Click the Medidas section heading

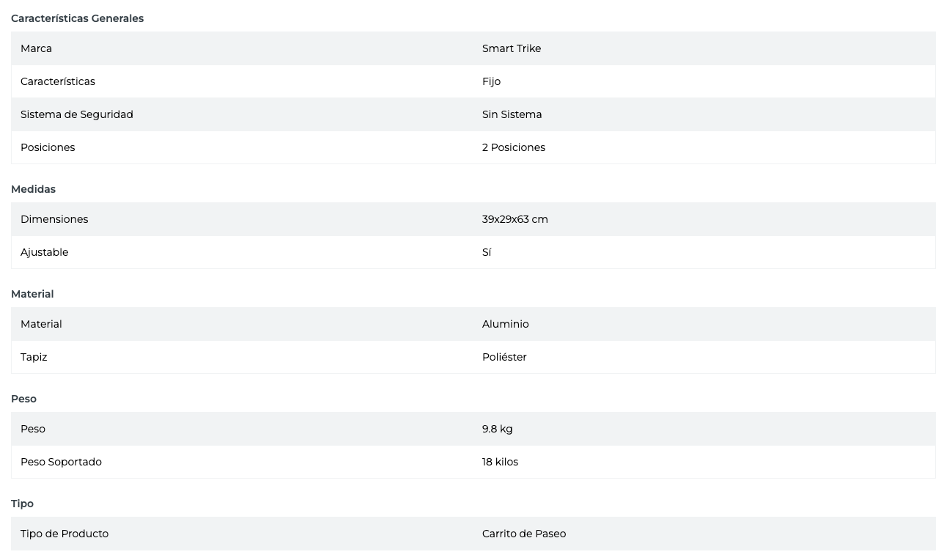pyautogui.click(x=33, y=189)
